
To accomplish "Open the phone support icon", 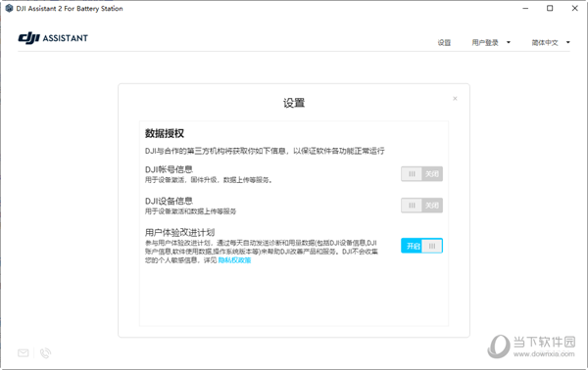I will pyautogui.click(x=45, y=352).
